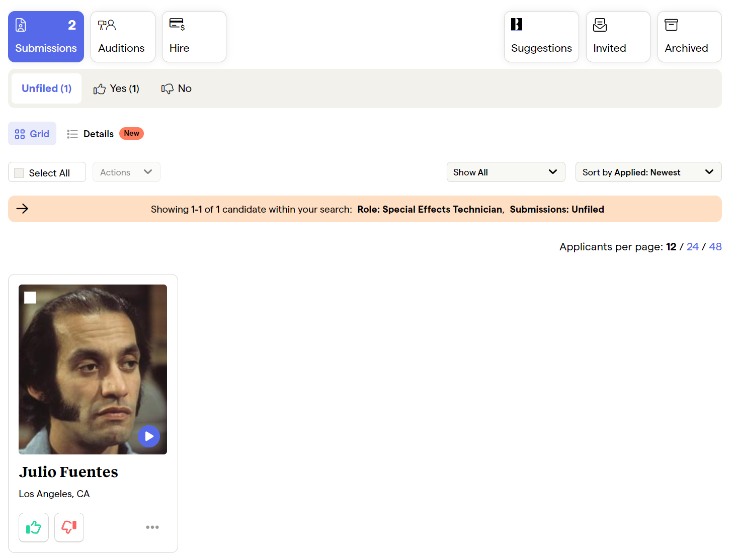Viewport: 737px width, 560px height.
Task: Check the Select All checkbox
Action: (x=19, y=173)
